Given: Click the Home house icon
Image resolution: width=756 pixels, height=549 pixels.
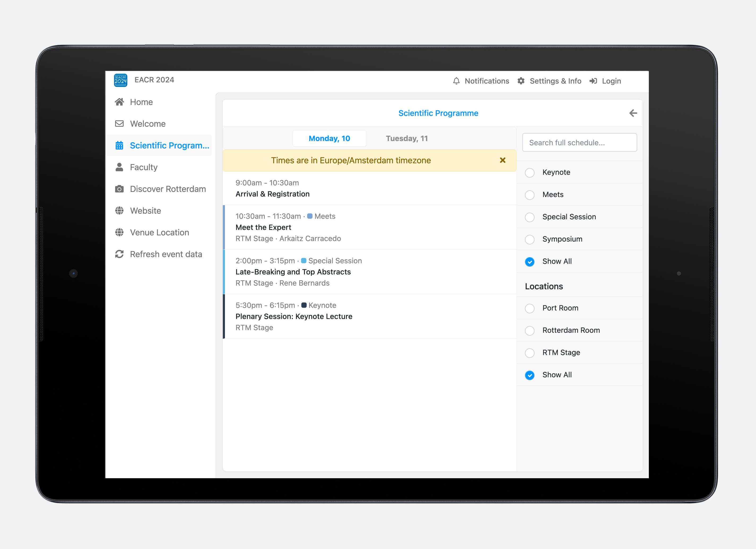Looking at the screenshot, I should (x=119, y=102).
